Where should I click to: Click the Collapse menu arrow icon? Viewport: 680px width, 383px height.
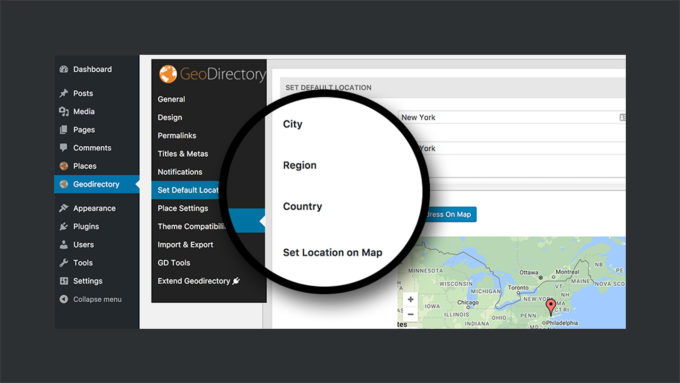(64, 299)
